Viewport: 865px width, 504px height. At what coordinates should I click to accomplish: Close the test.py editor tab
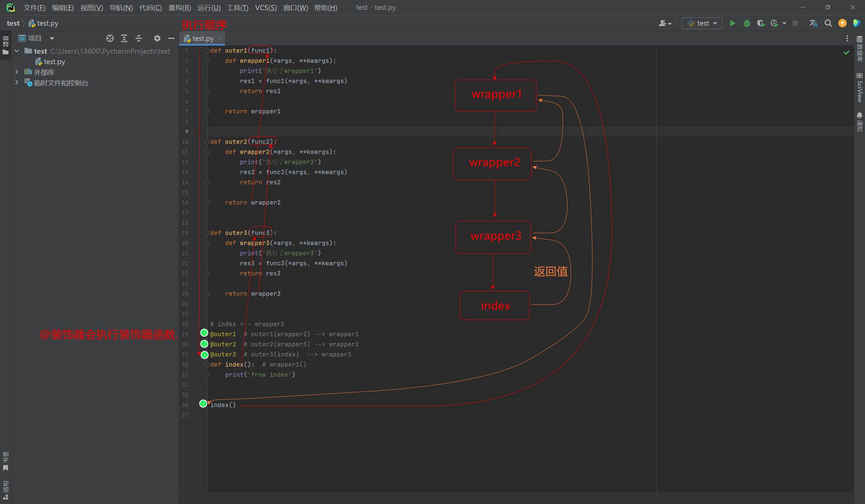click(220, 38)
